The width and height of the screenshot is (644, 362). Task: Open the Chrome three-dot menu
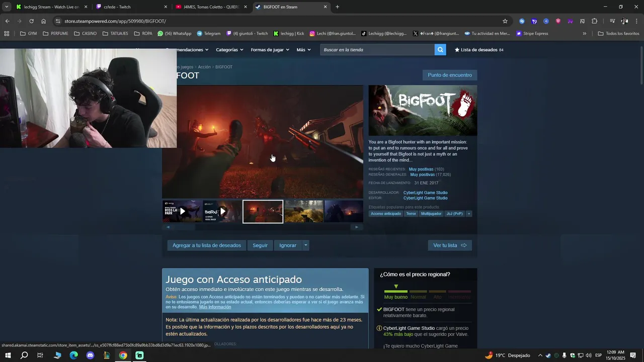tap(636, 21)
